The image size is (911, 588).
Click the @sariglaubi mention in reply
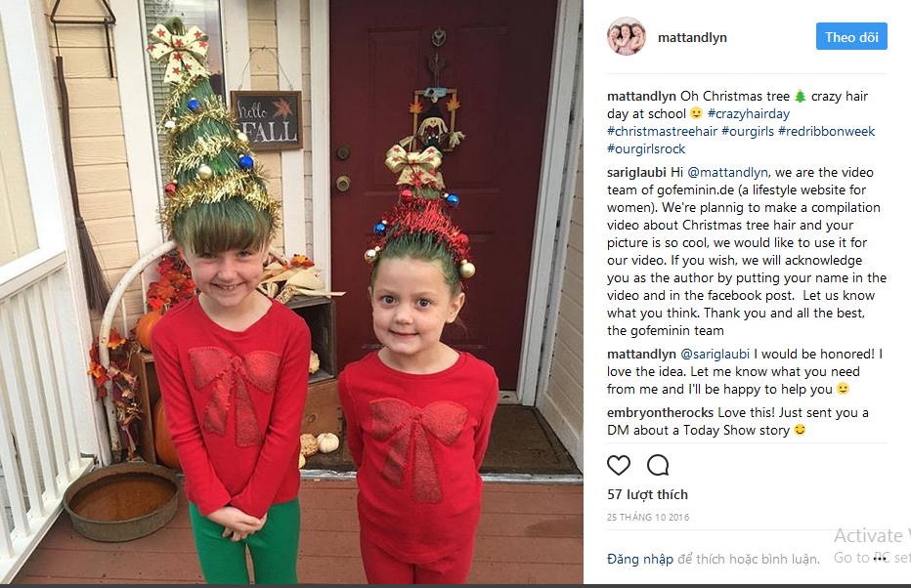(715, 355)
